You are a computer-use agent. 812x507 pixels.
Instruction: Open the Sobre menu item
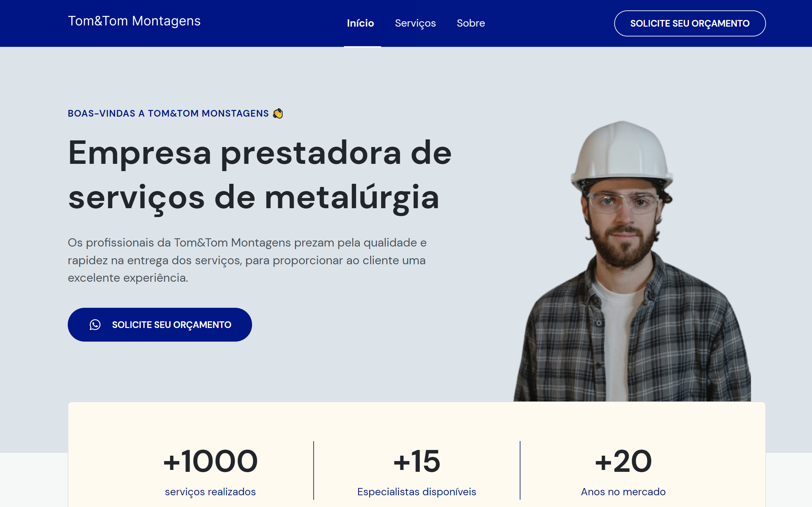(471, 23)
